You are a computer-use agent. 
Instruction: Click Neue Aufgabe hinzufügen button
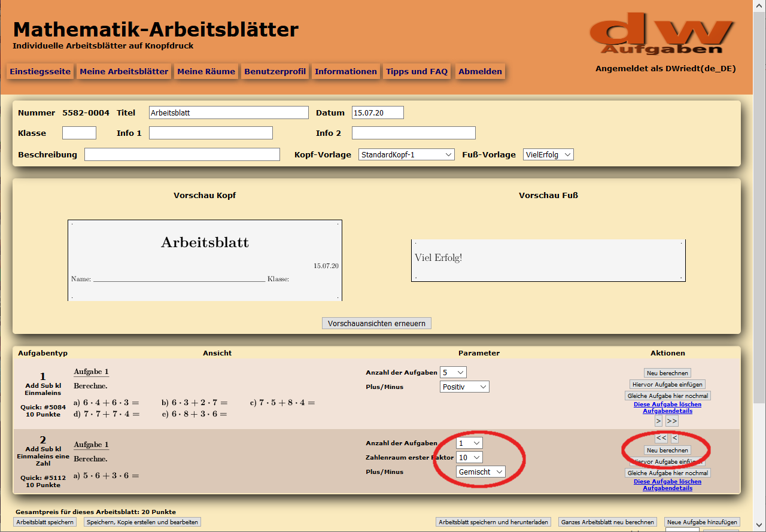[x=703, y=522]
